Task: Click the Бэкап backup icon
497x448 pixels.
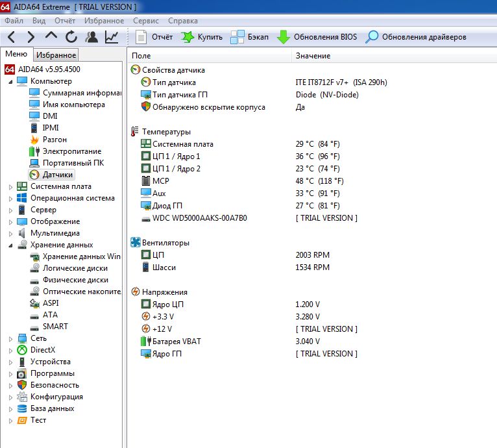Action: (x=237, y=37)
